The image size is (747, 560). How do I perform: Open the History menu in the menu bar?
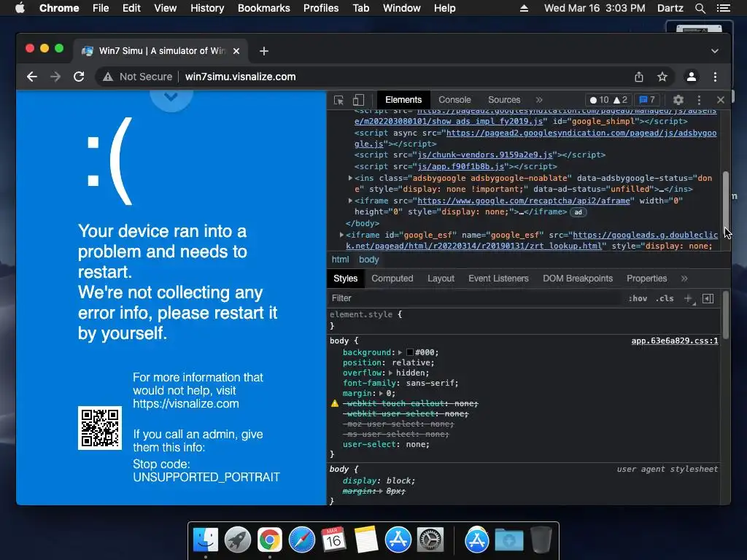pos(207,8)
